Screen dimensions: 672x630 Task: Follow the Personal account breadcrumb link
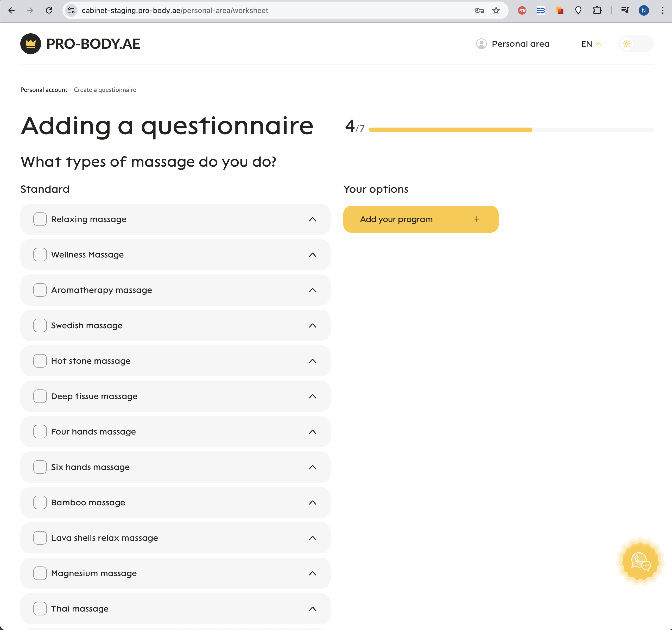coord(44,90)
